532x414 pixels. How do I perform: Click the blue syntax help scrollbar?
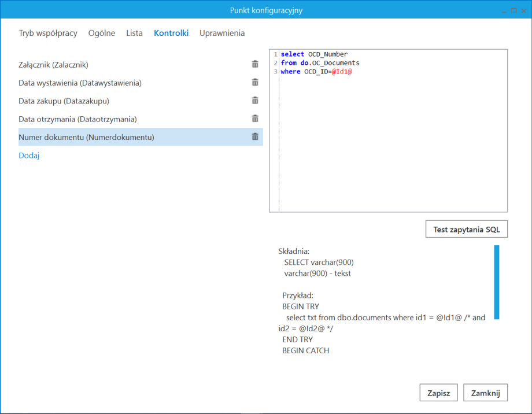click(496, 282)
